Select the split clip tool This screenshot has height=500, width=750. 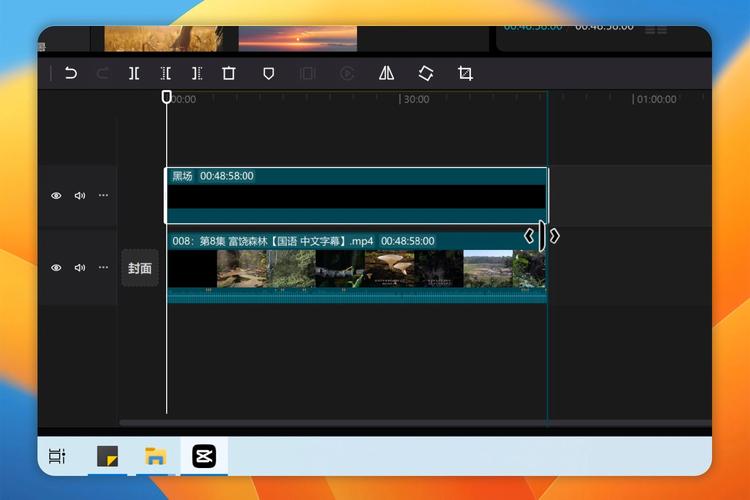coord(134,73)
